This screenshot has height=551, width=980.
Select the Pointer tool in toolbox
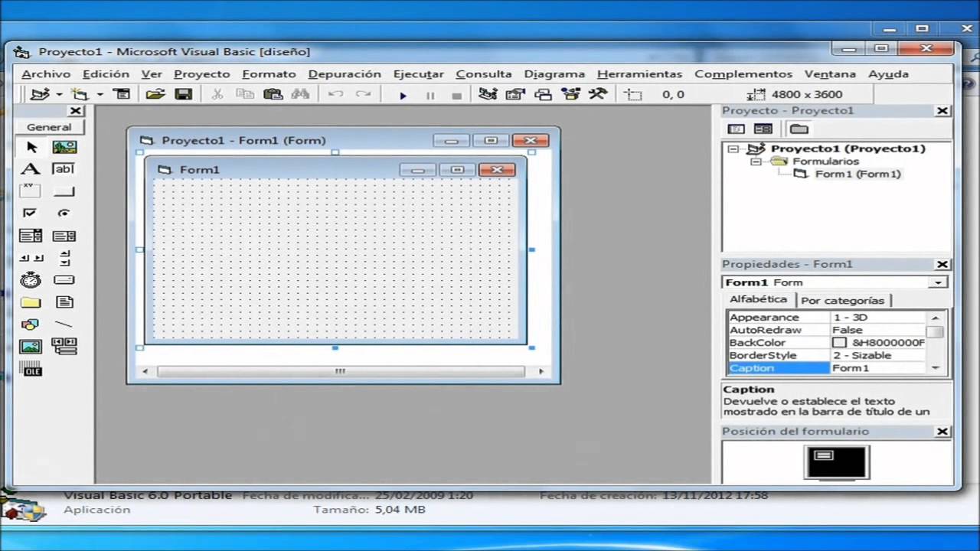pos(31,147)
